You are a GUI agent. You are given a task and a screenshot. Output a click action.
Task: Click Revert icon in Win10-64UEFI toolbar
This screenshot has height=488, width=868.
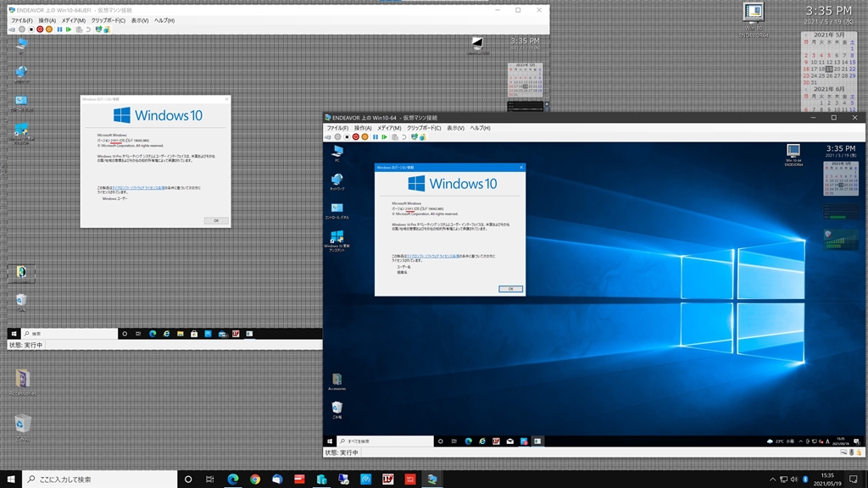pyautogui.click(x=88, y=30)
